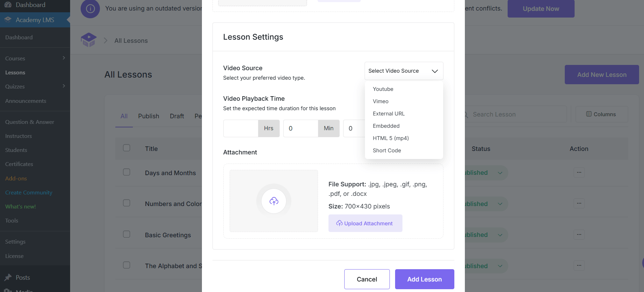Switch to the Publish tab
This screenshot has height=292, width=644.
[x=149, y=116]
